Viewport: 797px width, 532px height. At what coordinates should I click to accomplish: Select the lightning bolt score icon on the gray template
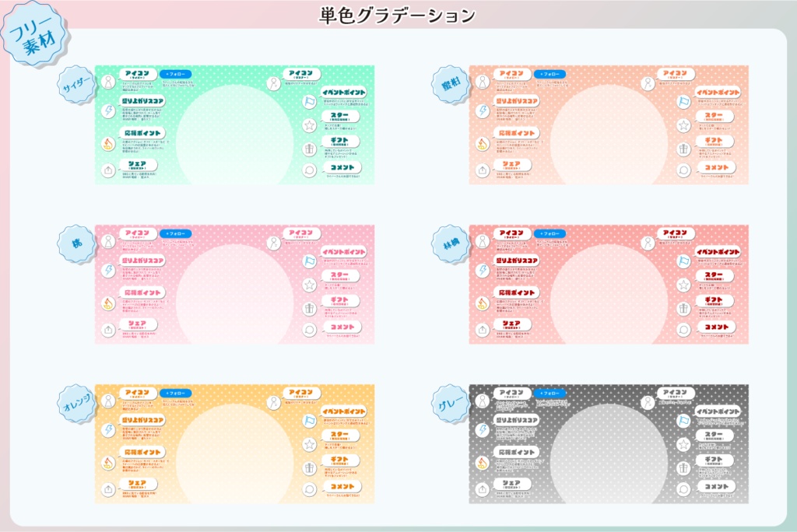tap(483, 429)
